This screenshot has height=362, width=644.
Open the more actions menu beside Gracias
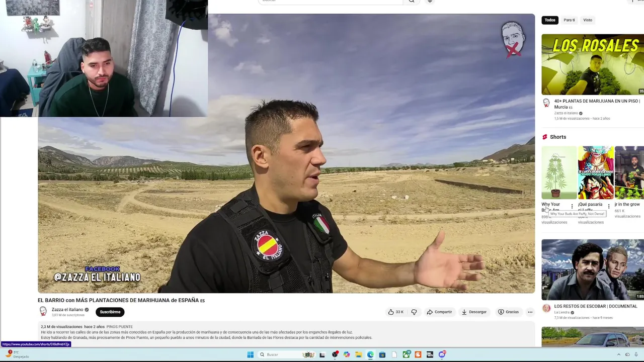[530, 312]
